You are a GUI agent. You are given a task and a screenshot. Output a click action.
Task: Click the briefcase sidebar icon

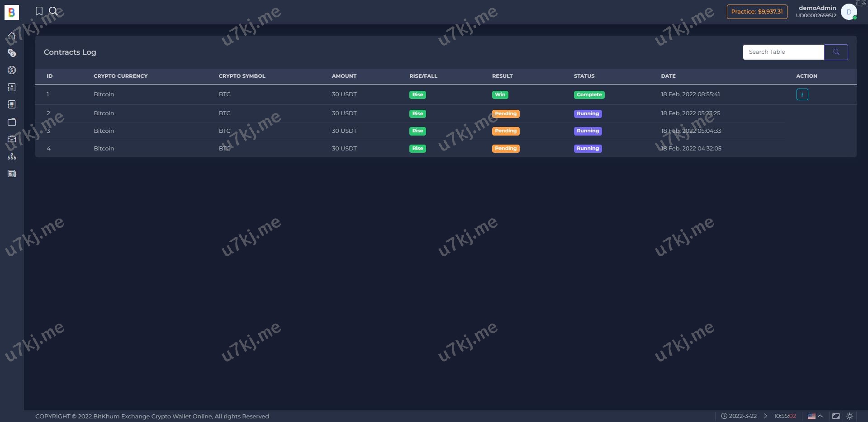[x=12, y=139]
